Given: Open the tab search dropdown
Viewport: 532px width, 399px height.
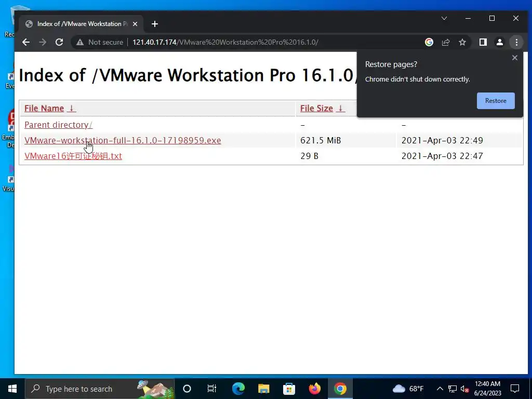Looking at the screenshot, I should 444,18.
